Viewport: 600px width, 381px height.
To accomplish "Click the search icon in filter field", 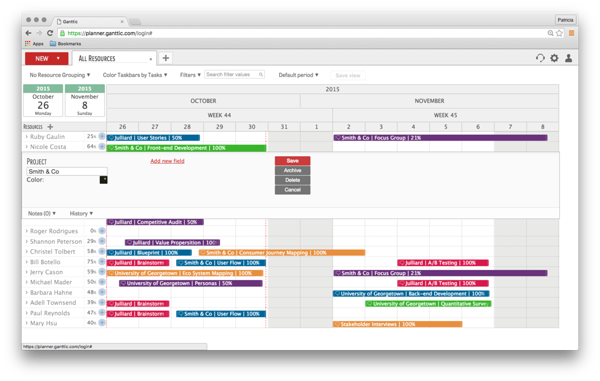I will click(261, 75).
